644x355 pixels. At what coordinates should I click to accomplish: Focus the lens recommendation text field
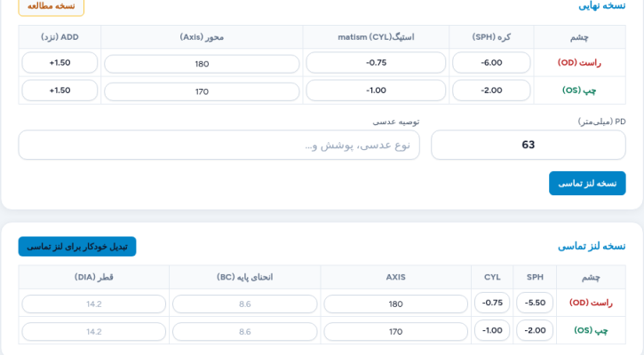point(219,145)
